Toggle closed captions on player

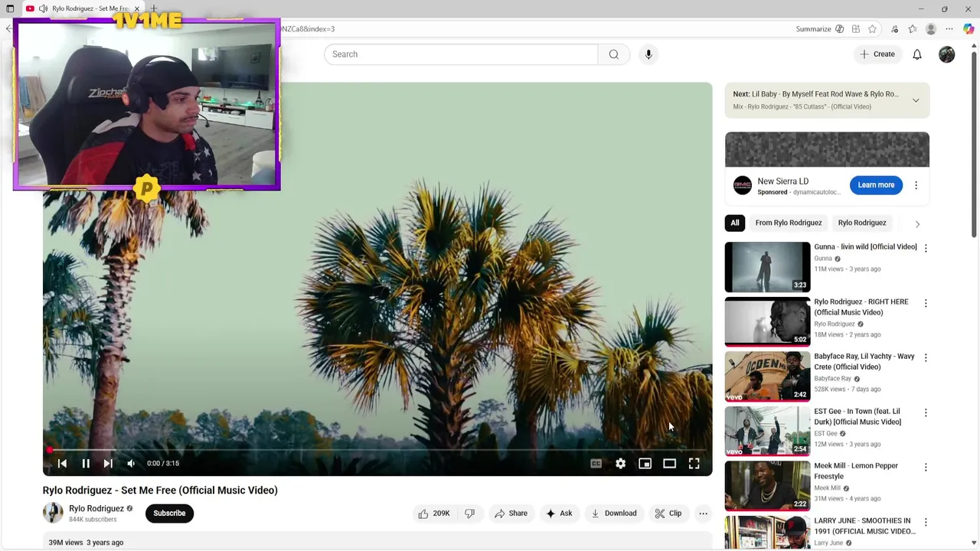(596, 463)
